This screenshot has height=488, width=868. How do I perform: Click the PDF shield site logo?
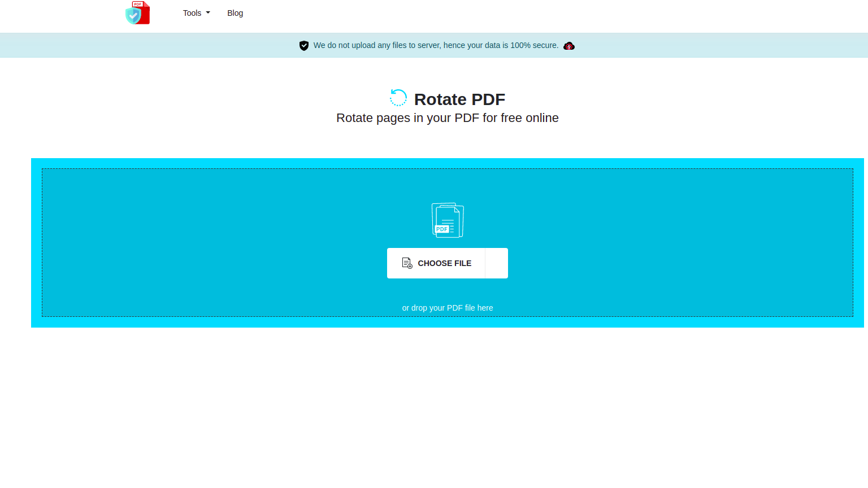[x=137, y=14]
